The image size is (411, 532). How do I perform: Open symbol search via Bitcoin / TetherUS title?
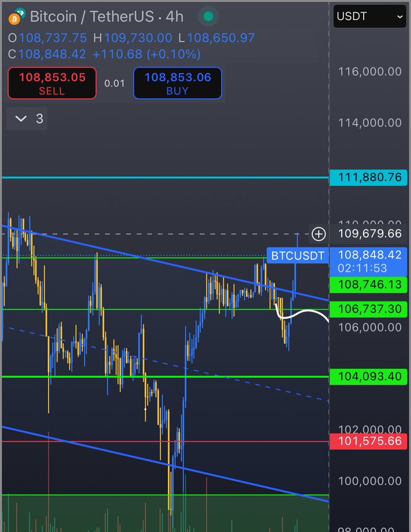(x=92, y=17)
